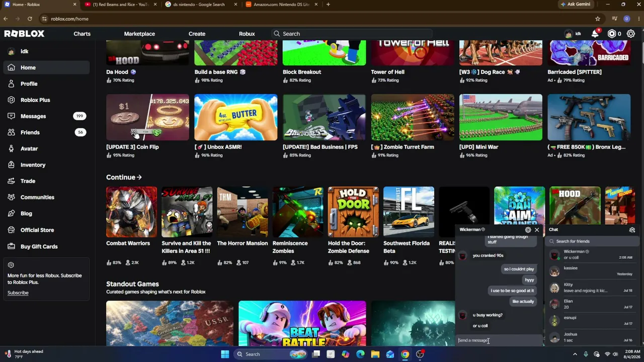Click the create chat group icon
Viewport: 644px width, 362px height.
[632, 230]
